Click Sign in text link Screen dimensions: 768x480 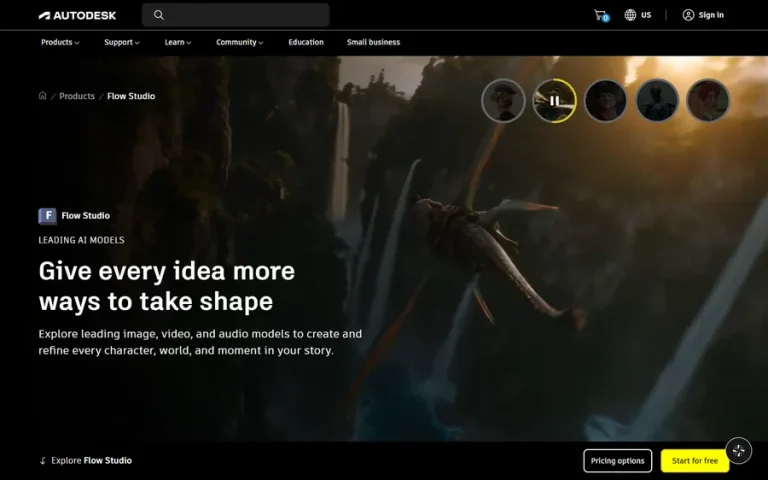(x=711, y=15)
